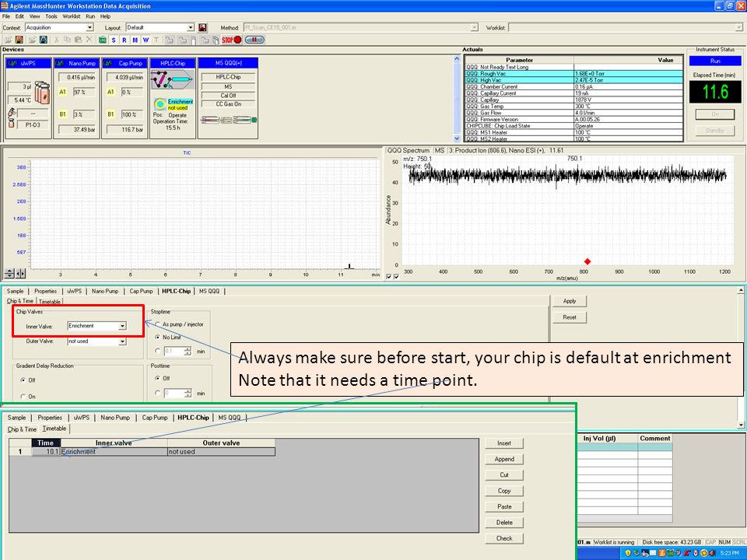747x560 pixels.
Task: Click the Cap Pump header status icon
Action: [107, 63]
